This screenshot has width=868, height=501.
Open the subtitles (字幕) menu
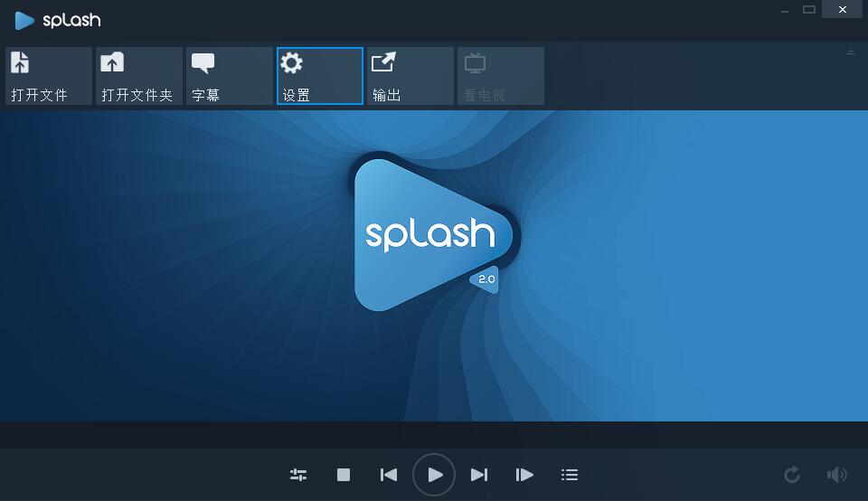(x=230, y=76)
